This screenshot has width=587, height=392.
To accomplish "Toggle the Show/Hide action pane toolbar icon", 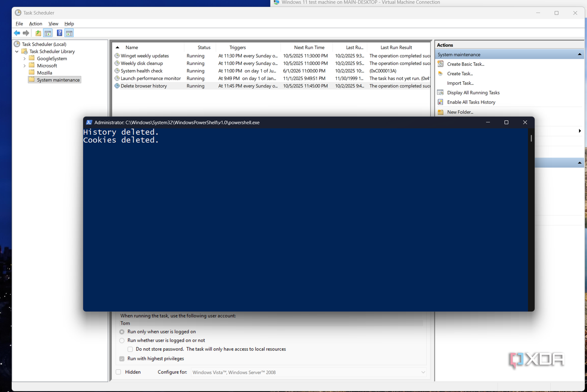I will click(69, 33).
